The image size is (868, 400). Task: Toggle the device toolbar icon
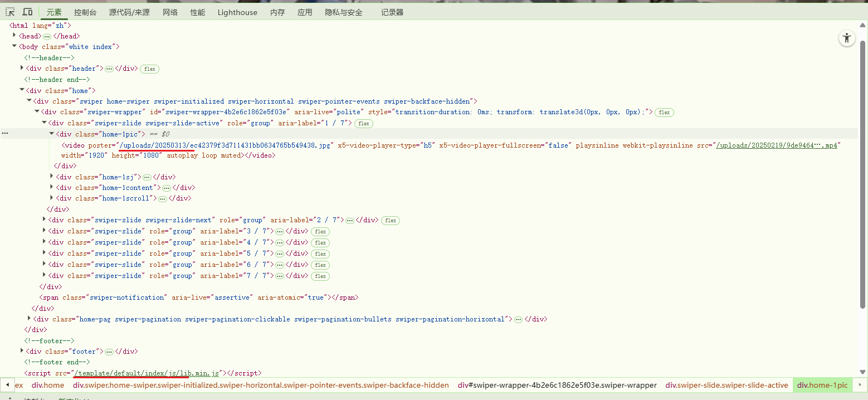point(27,12)
